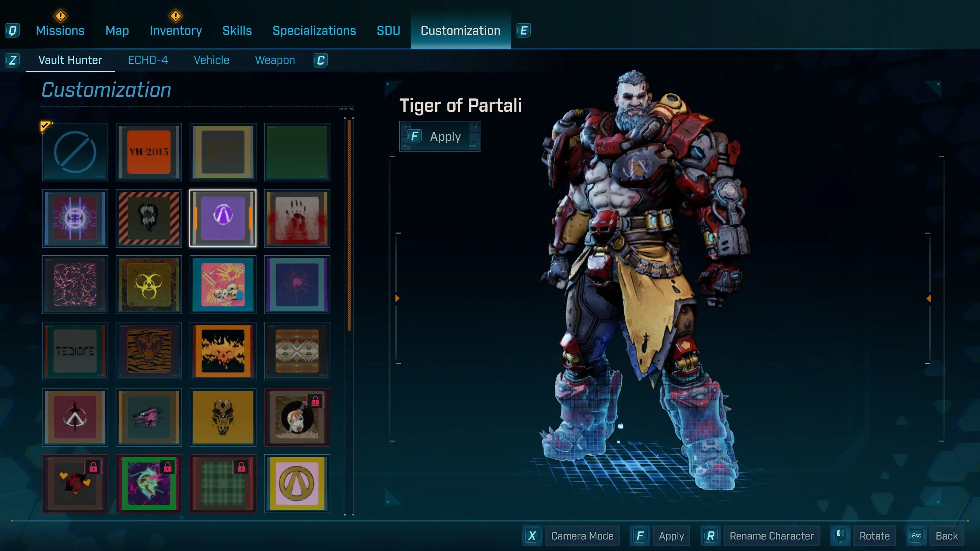Click the skin grid's orange scrollbar
The image size is (980, 551).
(x=349, y=225)
